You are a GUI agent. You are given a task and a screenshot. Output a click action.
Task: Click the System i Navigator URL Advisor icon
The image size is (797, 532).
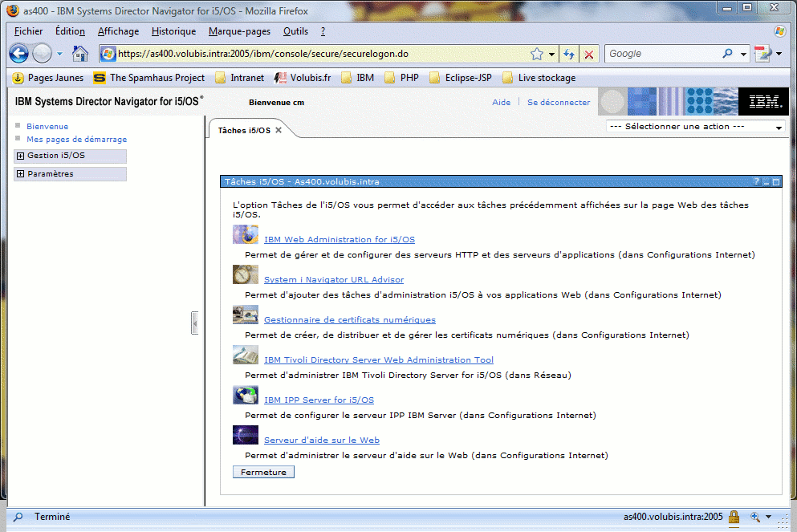tap(246, 275)
